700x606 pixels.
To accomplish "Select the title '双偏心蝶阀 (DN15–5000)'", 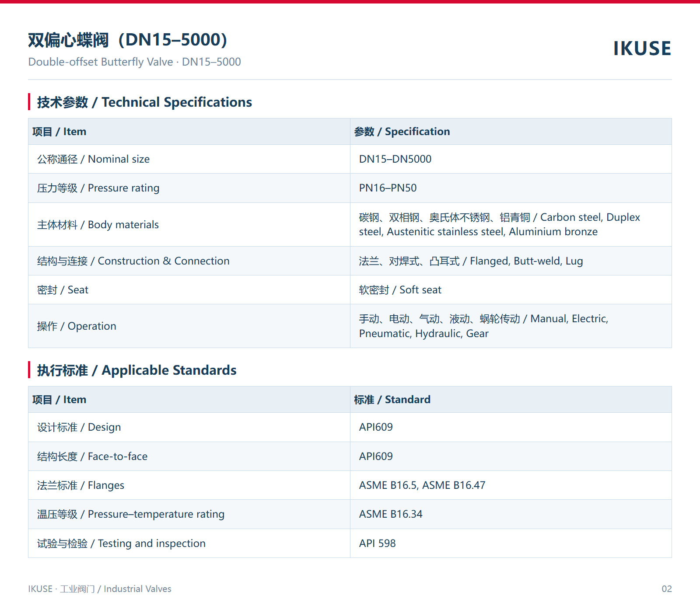I will point(128,40).
